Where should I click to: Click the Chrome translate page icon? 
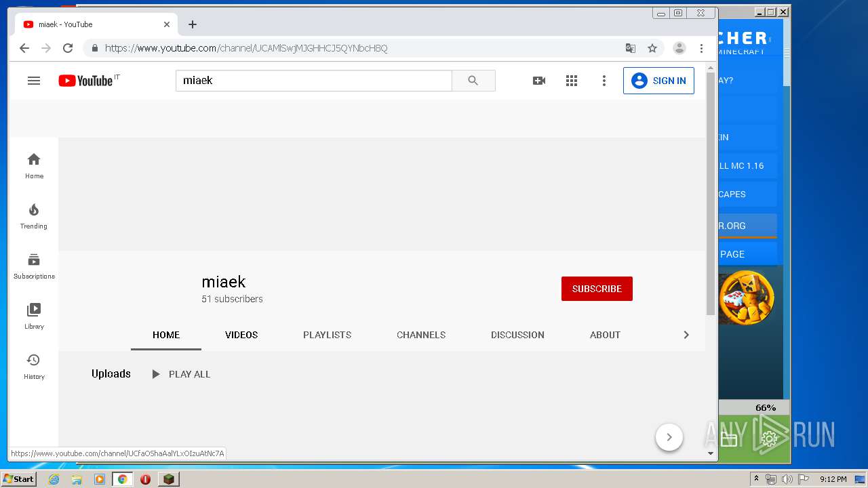tap(631, 48)
